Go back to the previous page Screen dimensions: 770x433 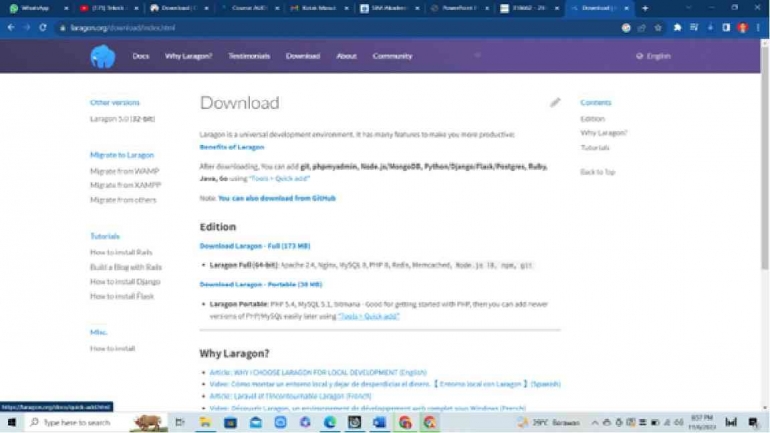pyautogui.click(x=11, y=27)
